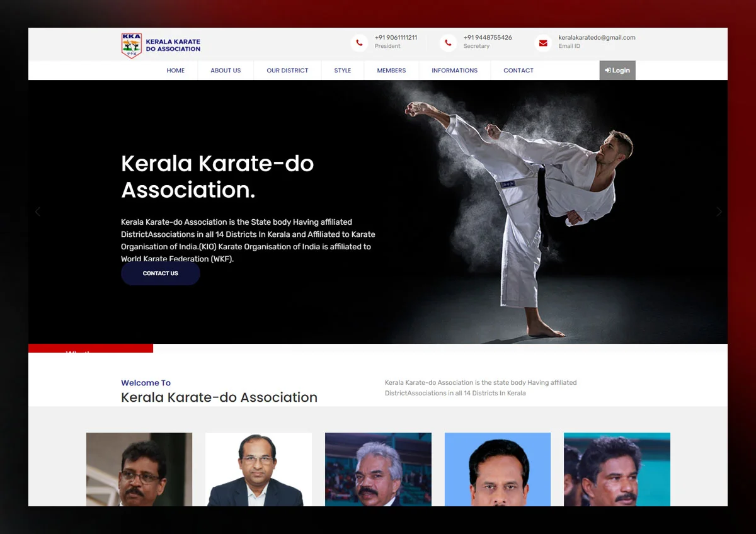Open the OUR DISTRICT menu

(x=287, y=71)
